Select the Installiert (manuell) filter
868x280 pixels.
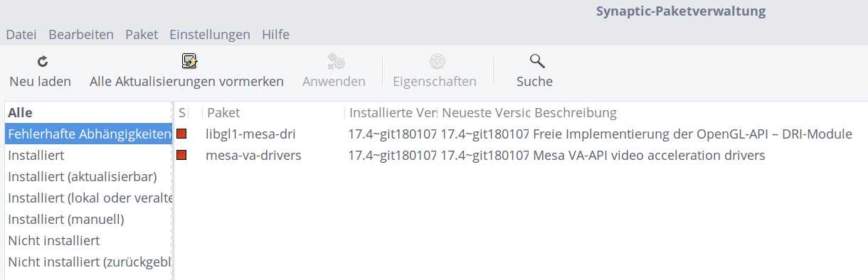tap(88, 219)
